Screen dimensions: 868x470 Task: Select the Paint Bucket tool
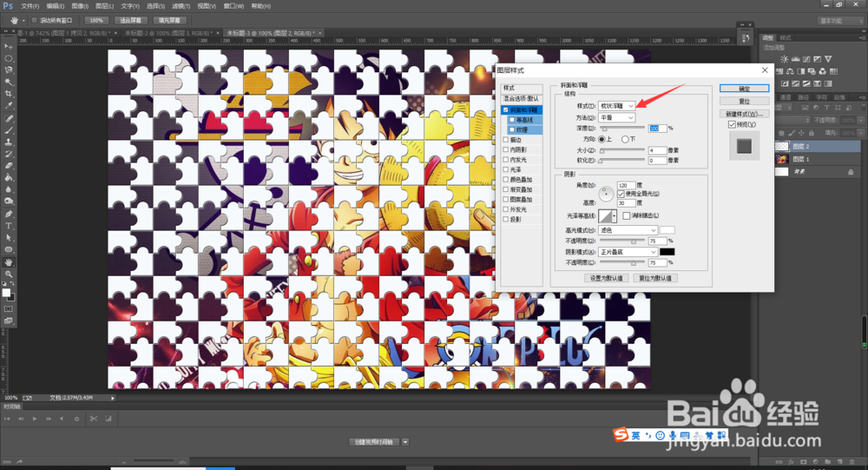(x=9, y=177)
